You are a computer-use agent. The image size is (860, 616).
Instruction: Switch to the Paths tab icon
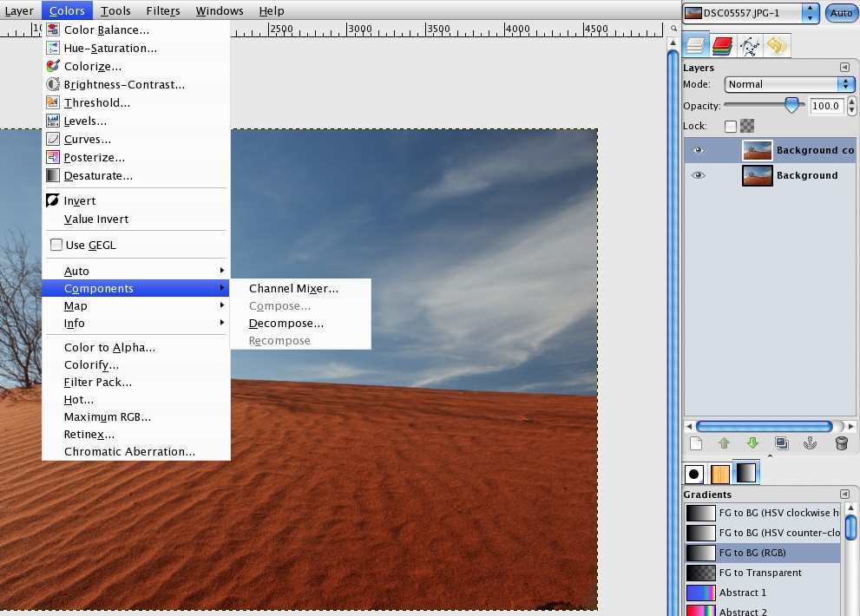pos(749,45)
